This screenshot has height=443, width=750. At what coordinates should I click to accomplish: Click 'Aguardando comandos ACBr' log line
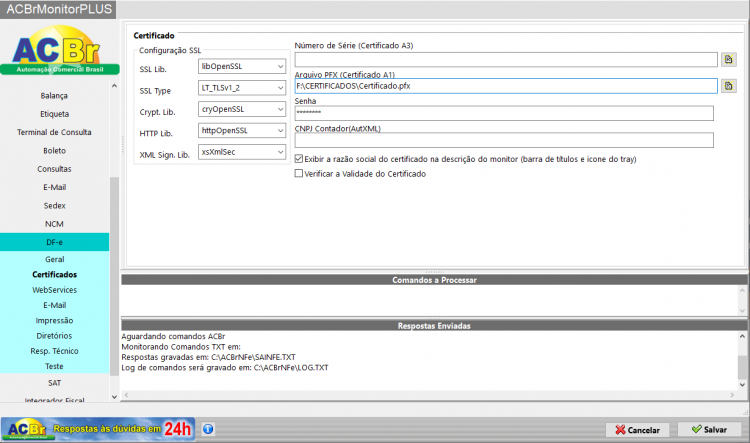[173, 336]
